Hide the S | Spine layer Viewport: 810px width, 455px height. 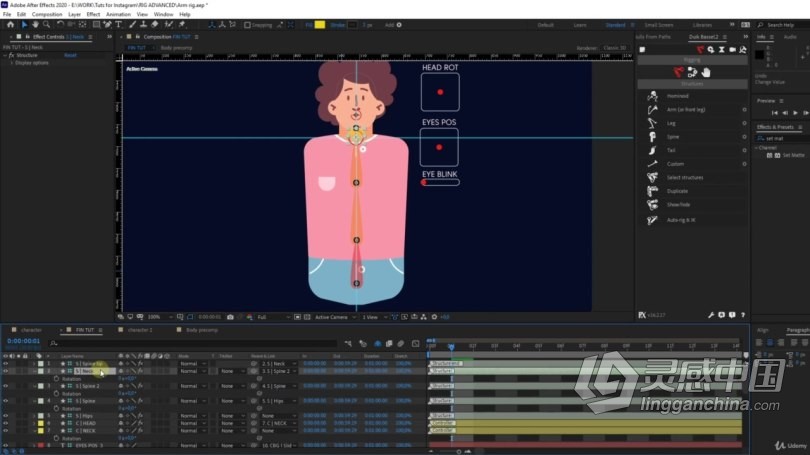pyautogui.click(x=6, y=401)
